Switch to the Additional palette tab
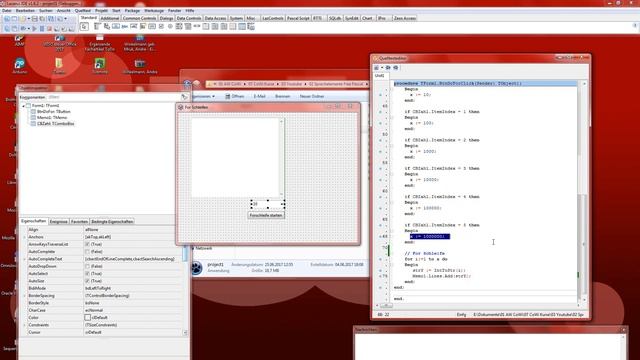640x360 pixels. [110, 18]
